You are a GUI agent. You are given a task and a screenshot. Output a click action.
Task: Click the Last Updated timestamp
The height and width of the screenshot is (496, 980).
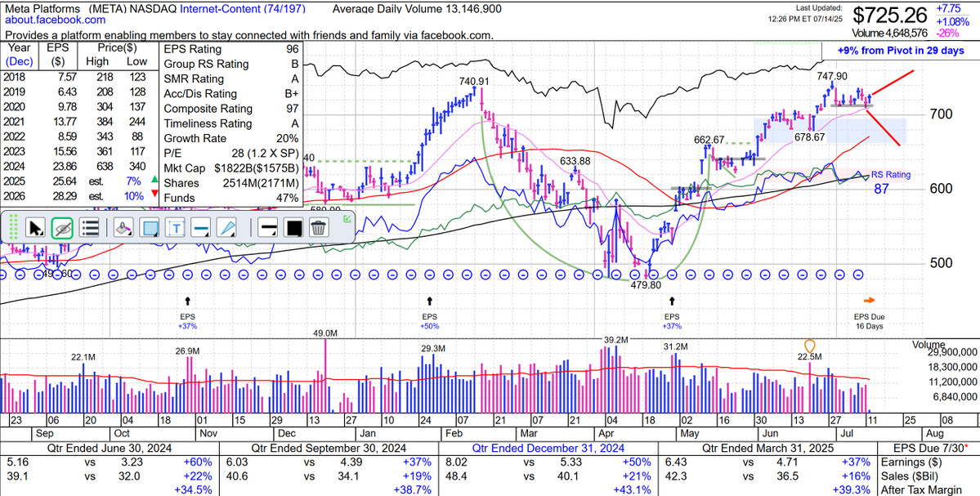click(806, 13)
